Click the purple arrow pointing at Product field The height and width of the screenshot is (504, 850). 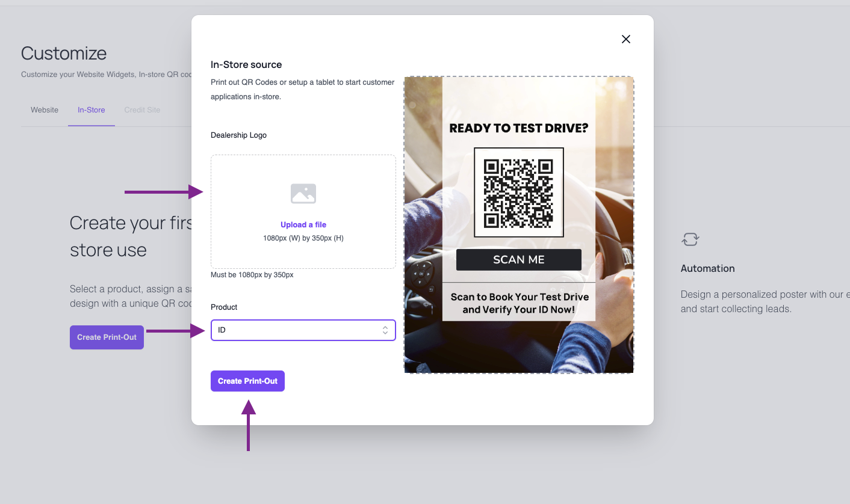coord(176,331)
